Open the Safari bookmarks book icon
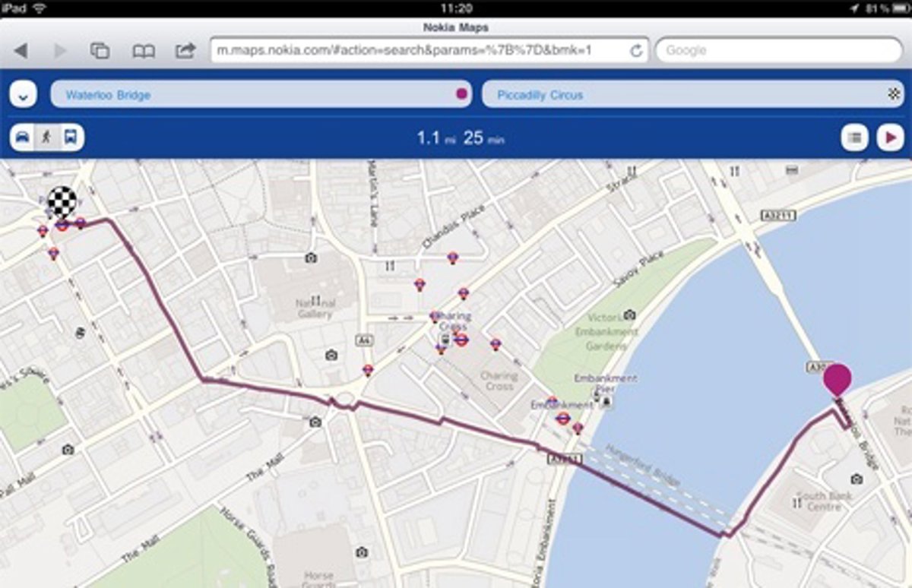 [x=144, y=51]
